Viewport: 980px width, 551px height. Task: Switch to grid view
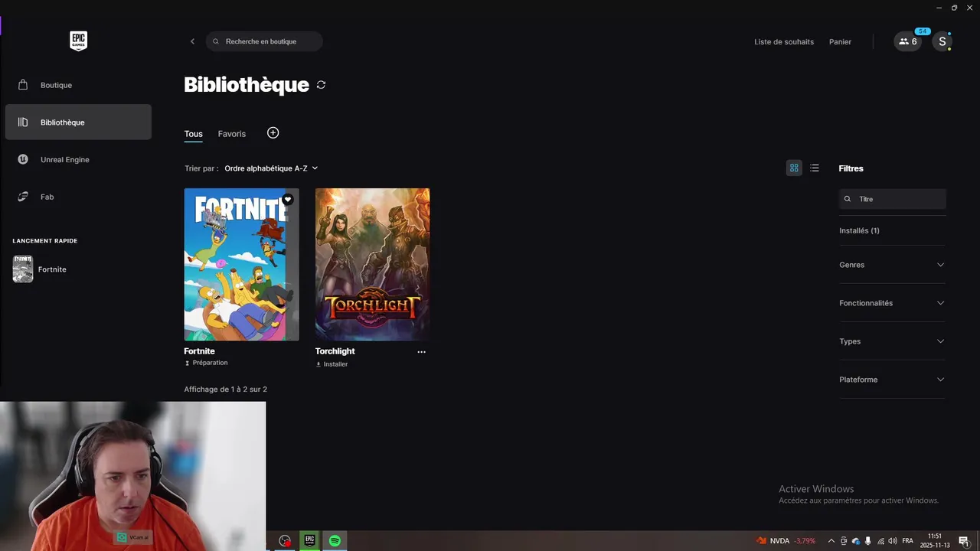click(794, 168)
